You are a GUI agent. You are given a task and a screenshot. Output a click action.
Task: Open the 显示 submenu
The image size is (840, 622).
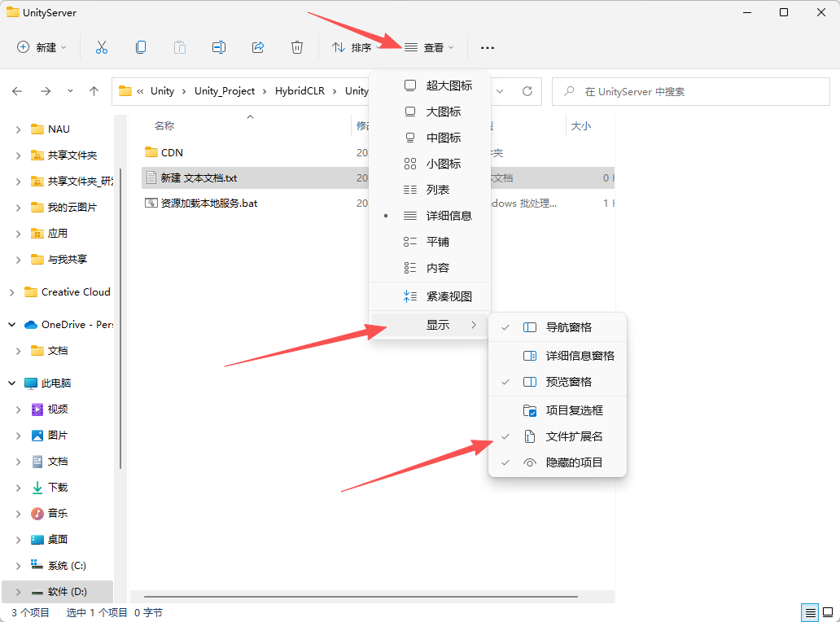430,325
